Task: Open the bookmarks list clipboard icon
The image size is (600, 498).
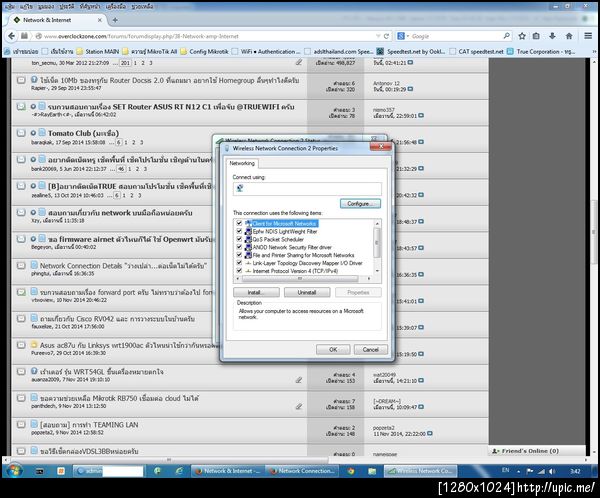Action: [x=536, y=36]
